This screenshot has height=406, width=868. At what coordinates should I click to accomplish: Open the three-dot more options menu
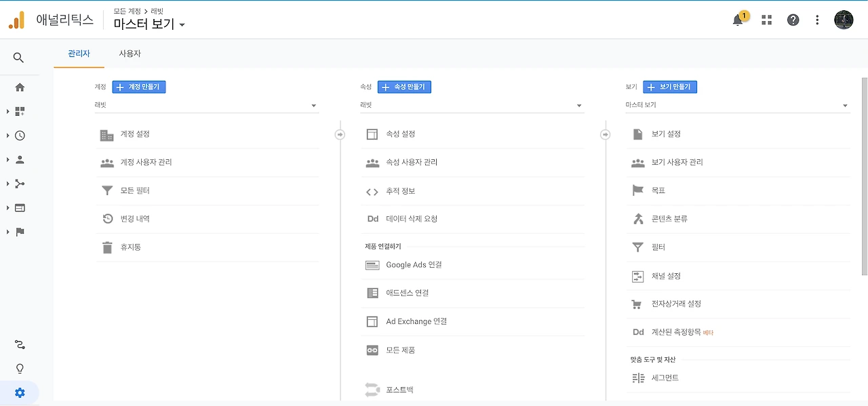click(818, 20)
